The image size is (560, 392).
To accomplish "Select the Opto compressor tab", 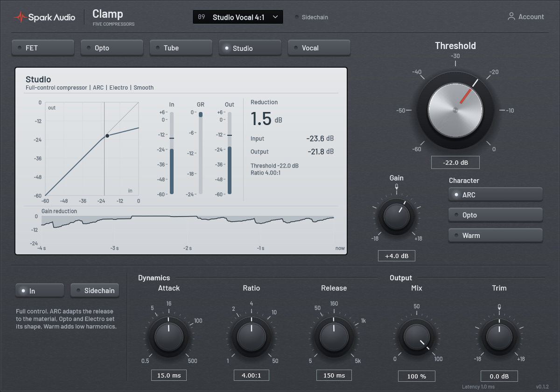I will (x=112, y=48).
